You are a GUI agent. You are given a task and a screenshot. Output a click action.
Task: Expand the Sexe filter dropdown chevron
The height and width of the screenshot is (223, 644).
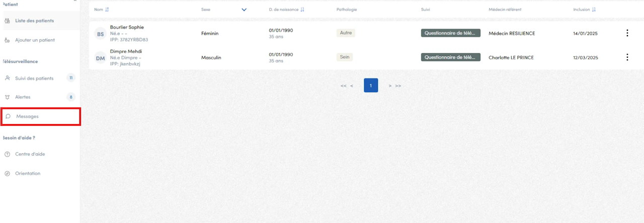click(244, 10)
